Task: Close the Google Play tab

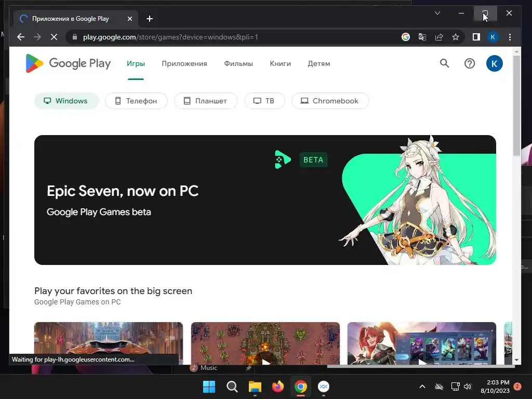Action: 129,19
